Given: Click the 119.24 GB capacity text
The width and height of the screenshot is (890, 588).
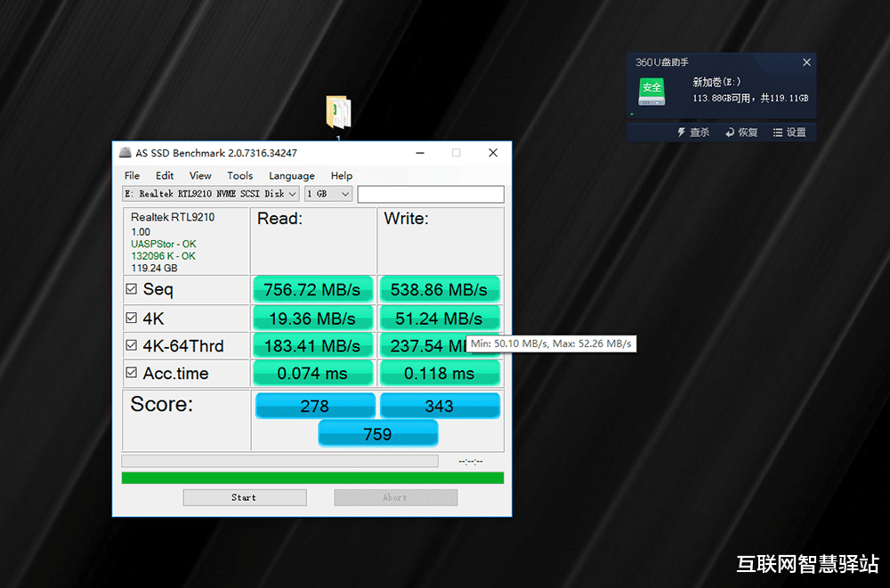Looking at the screenshot, I should click(x=154, y=268).
